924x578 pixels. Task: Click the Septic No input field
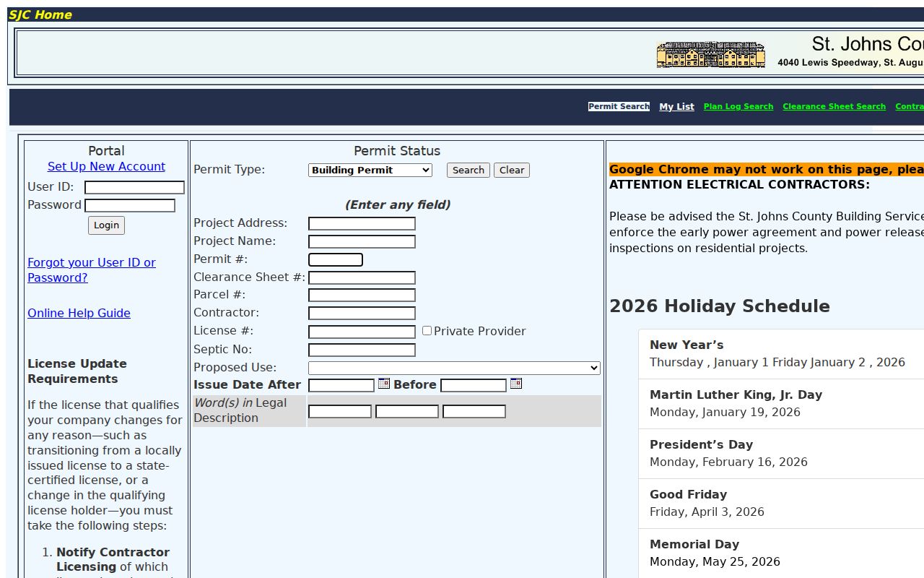pyautogui.click(x=362, y=350)
